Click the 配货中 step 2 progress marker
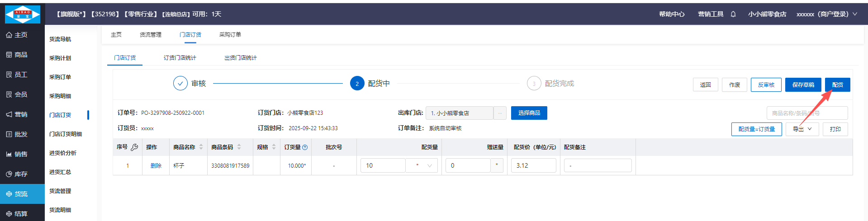The width and height of the screenshot is (868, 221). tap(357, 84)
